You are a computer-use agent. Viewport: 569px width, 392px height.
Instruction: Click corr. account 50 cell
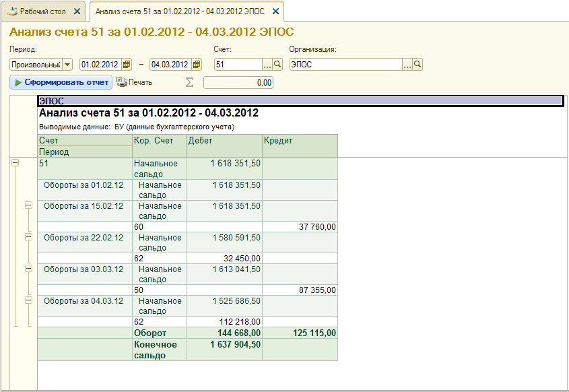(x=160, y=290)
